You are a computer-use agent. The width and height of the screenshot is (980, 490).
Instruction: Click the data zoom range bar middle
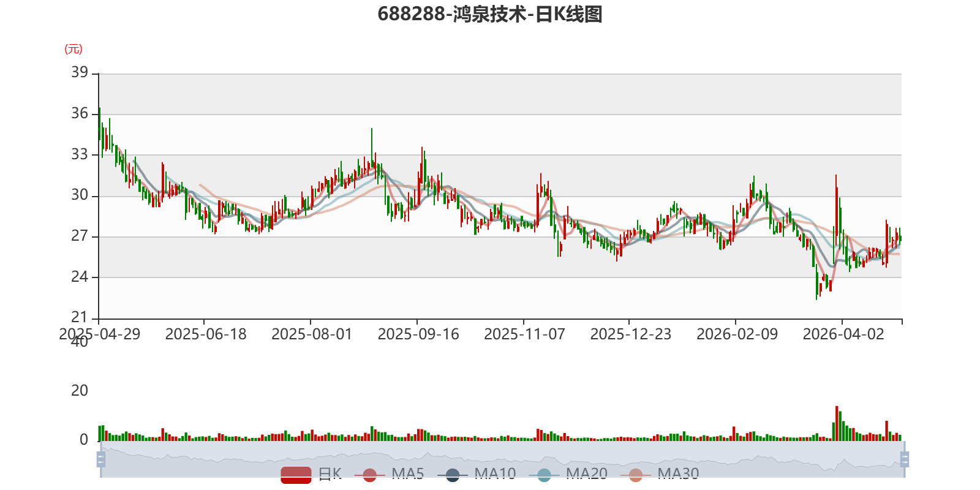[502, 459]
